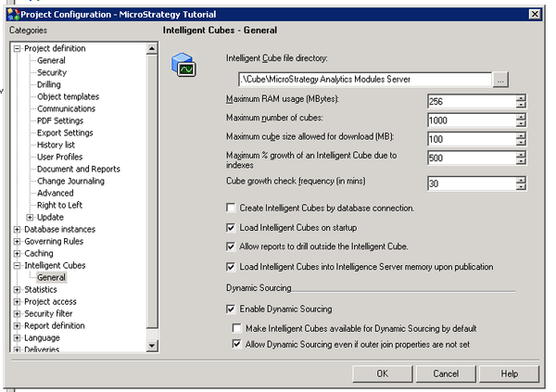Toggle Enable Dynamic Sourcing checkbox
Screen dimensions: 556x392
[x=232, y=309]
